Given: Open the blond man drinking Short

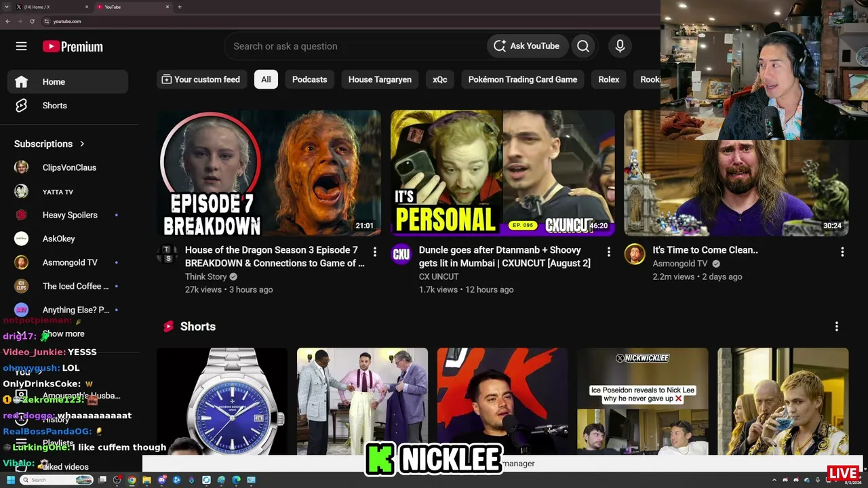Looking at the screenshot, I should coord(783,401).
